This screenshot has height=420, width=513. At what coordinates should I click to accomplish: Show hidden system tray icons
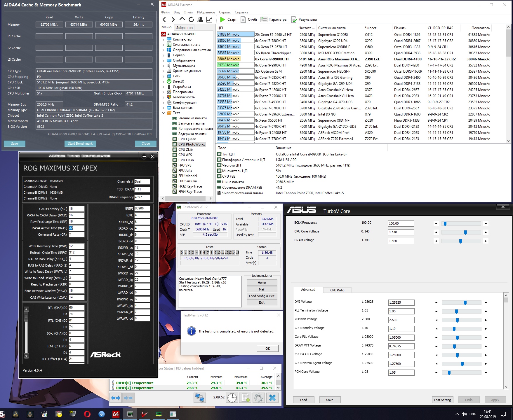[x=457, y=414]
